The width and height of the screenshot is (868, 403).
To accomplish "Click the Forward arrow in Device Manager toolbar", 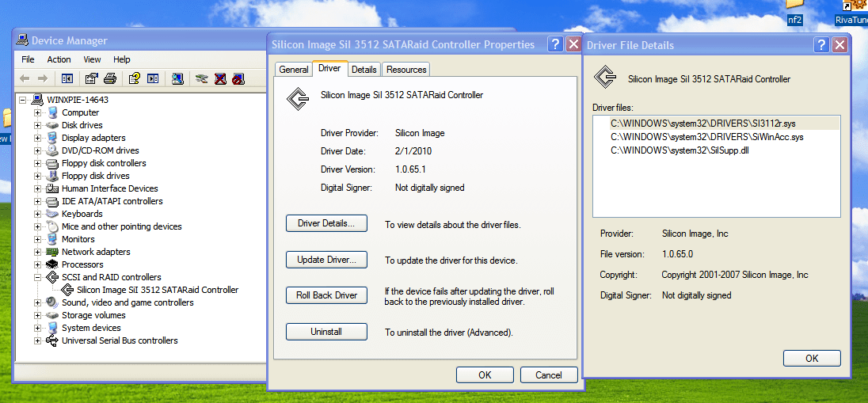I will click(43, 78).
